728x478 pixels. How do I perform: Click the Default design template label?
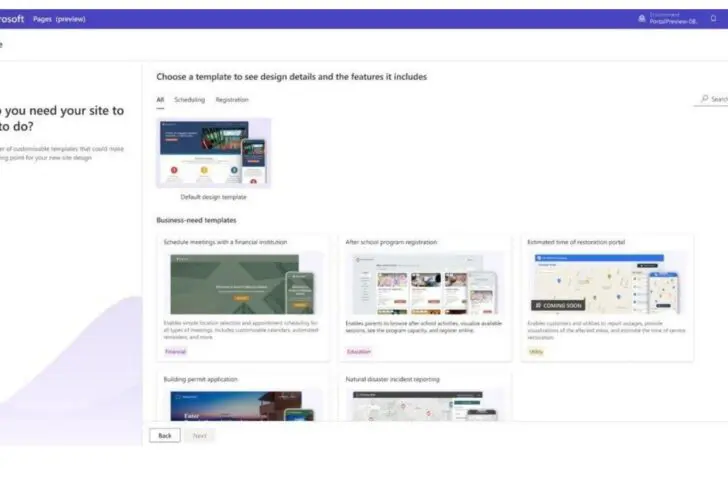point(214,197)
